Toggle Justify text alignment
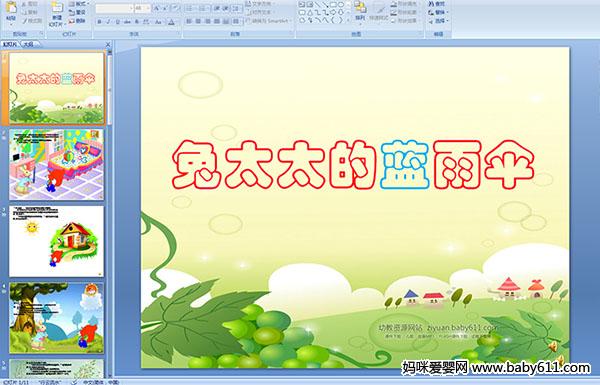 [x=217, y=21]
